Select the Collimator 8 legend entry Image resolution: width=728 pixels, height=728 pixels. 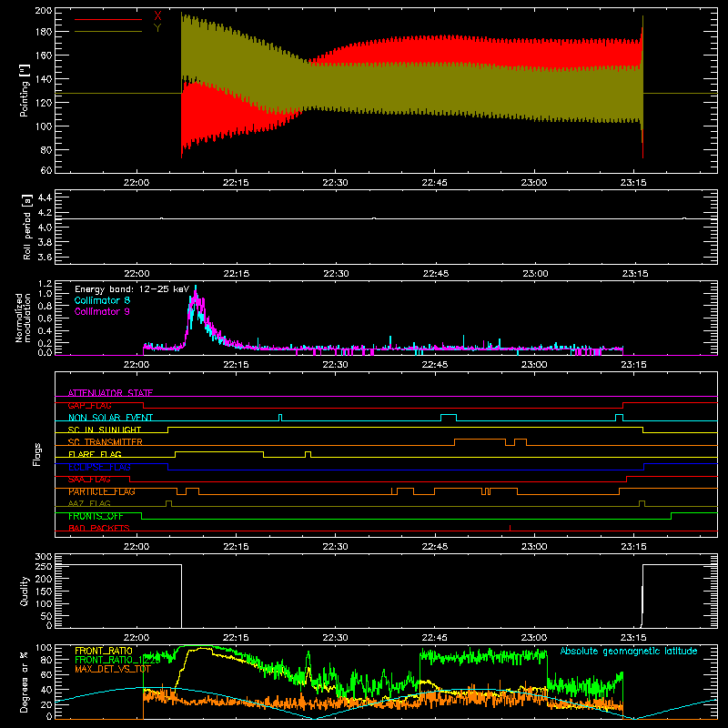point(102,300)
